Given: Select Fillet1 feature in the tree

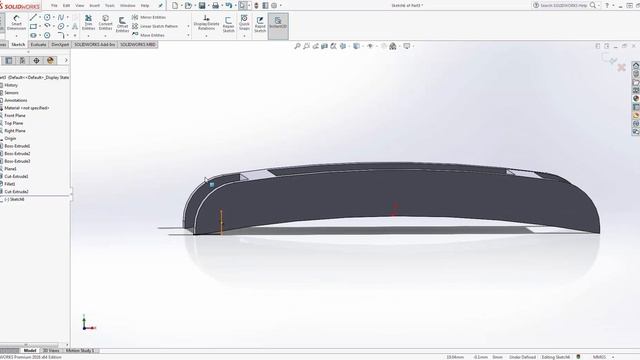Looking at the screenshot, I should click(x=10, y=184).
